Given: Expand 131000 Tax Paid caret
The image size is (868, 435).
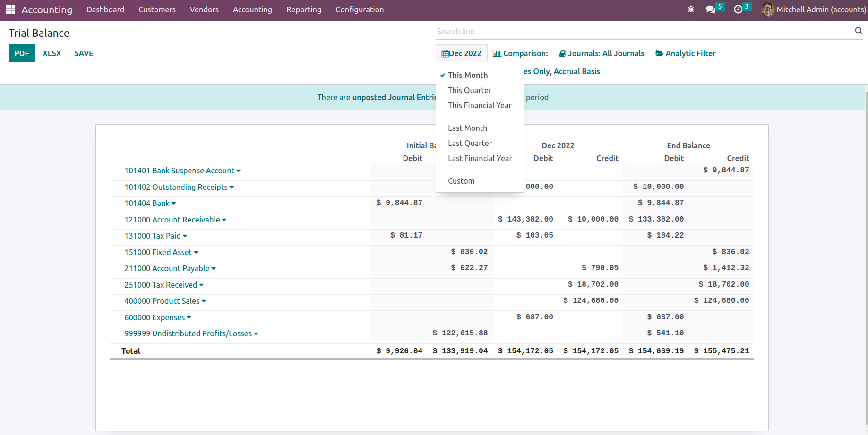Looking at the screenshot, I should point(185,236).
